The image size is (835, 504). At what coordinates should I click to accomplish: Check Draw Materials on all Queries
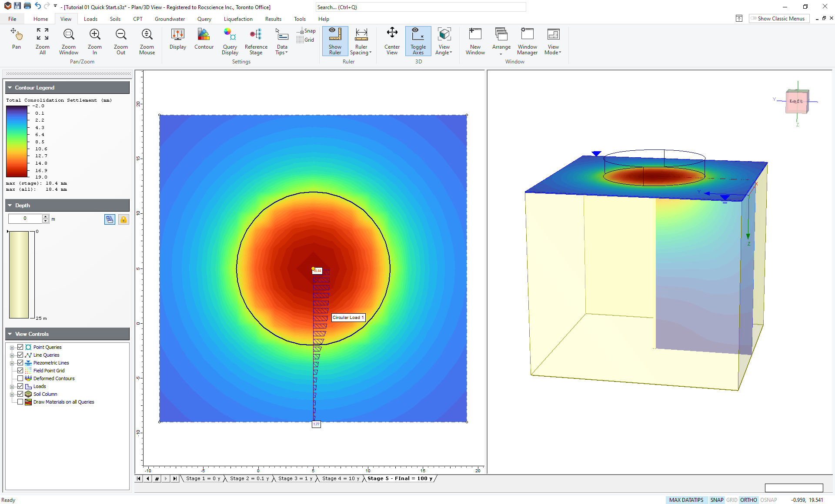20,402
